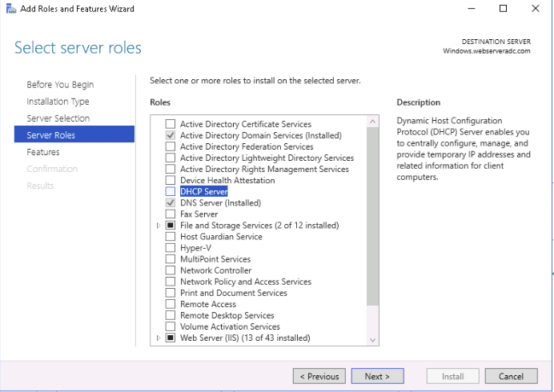
Task: Tick the MultiPoint Services checkbox
Action: coord(171,259)
